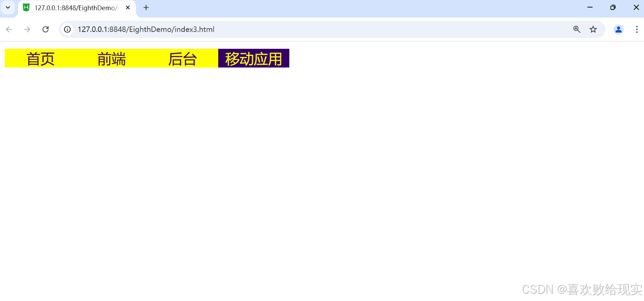
Task: Open the zoom magnifier in address bar
Action: [x=577, y=29]
